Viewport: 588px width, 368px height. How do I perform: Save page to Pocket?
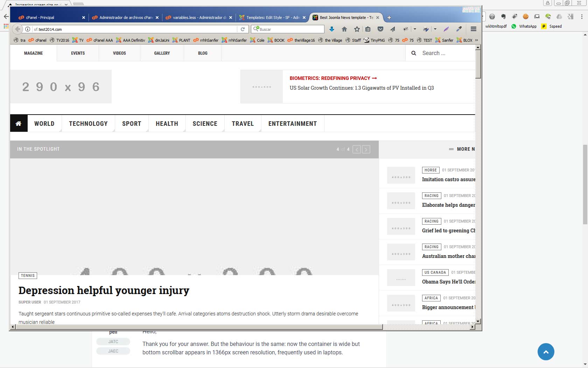coord(380,29)
